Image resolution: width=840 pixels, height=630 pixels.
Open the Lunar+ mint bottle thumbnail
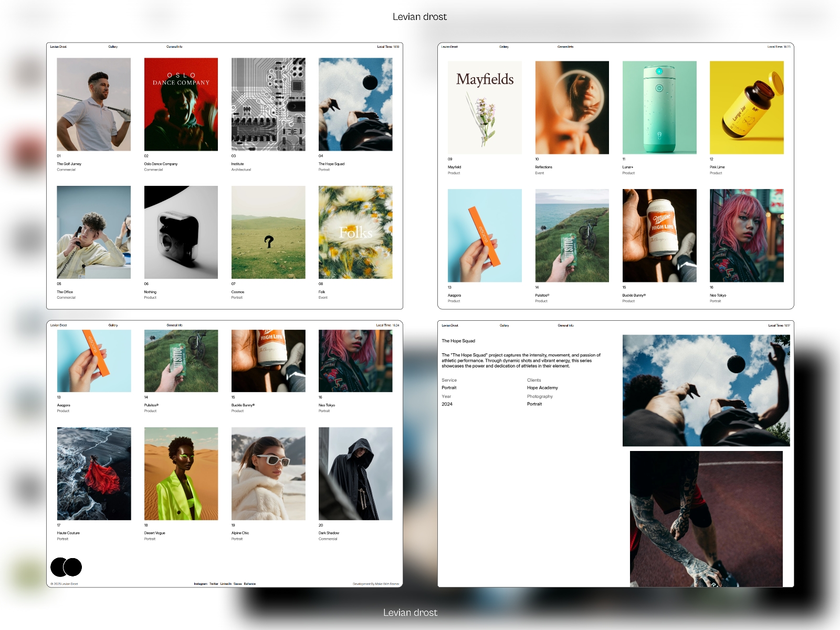click(659, 108)
